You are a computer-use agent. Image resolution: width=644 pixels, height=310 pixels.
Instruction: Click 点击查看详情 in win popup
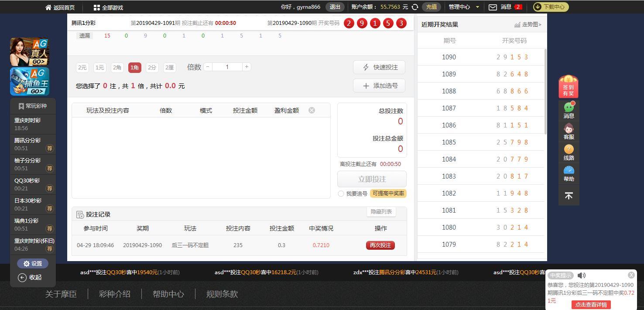[591, 305]
